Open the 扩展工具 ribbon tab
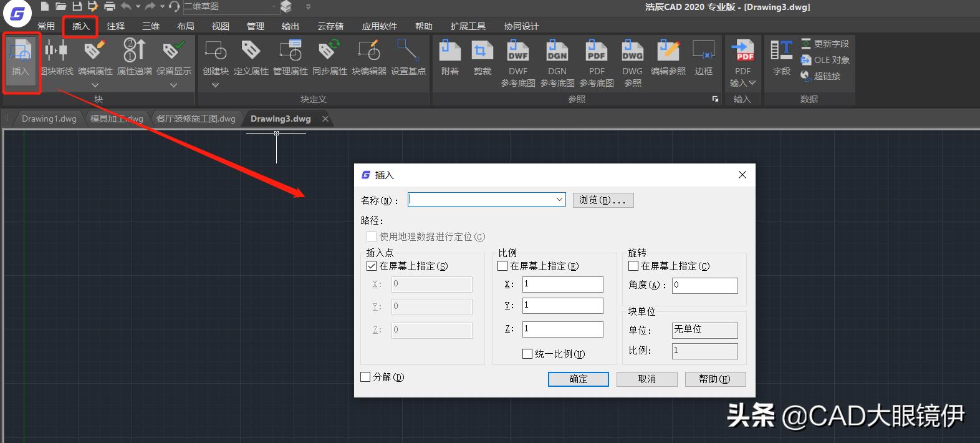Screen dimensions: 980x443 468,26
